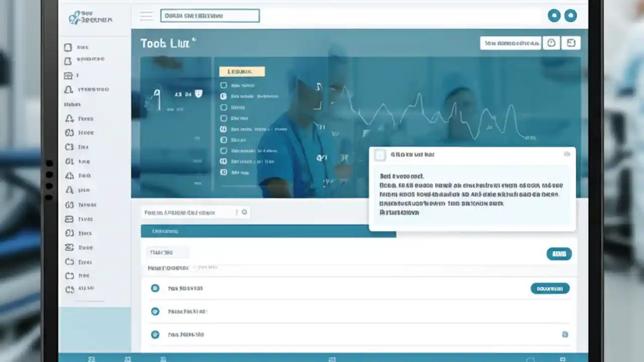Select the bell notification icon in sidebar
Image resolution: width=644 pixels, height=362 pixels.
pyautogui.click(x=68, y=89)
